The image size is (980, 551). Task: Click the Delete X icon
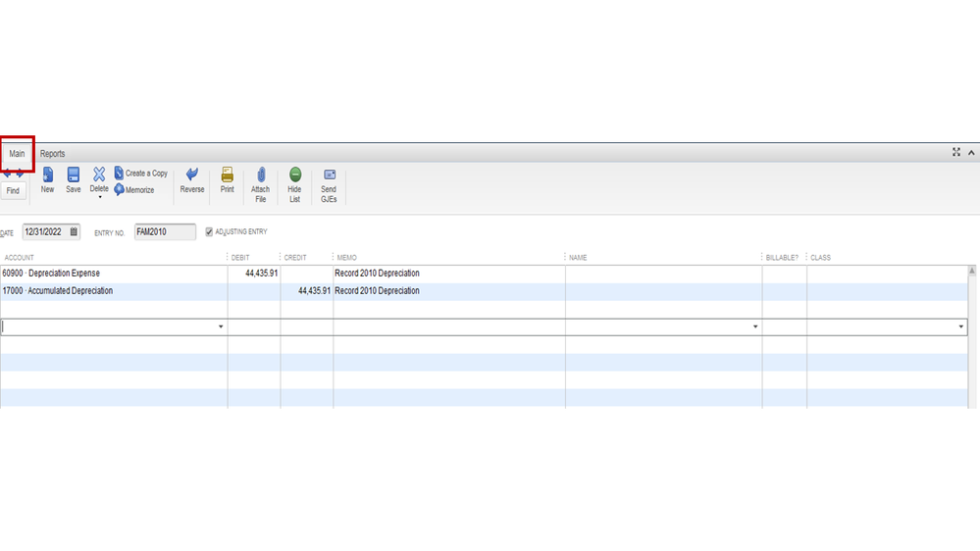point(99,175)
